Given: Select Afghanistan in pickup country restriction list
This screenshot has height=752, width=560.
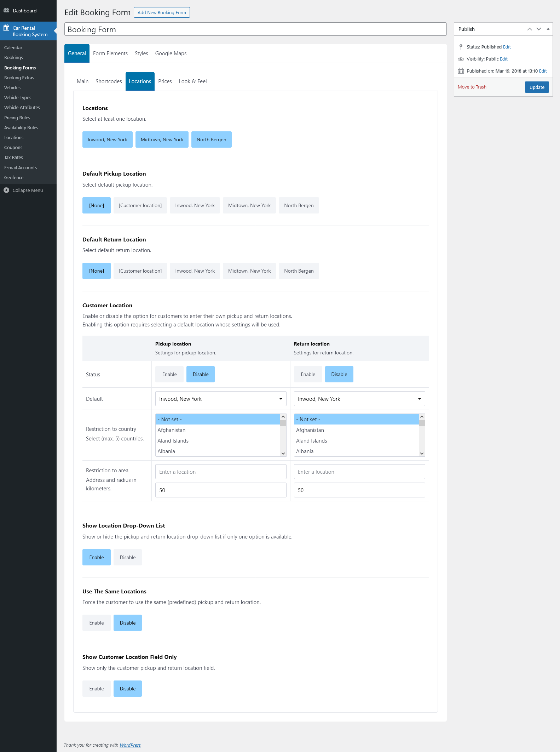Looking at the screenshot, I should [x=218, y=430].
